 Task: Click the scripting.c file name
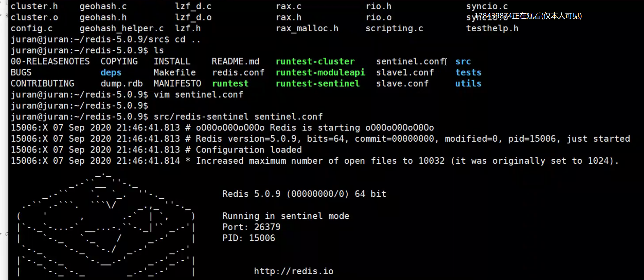(x=395, y=29)
